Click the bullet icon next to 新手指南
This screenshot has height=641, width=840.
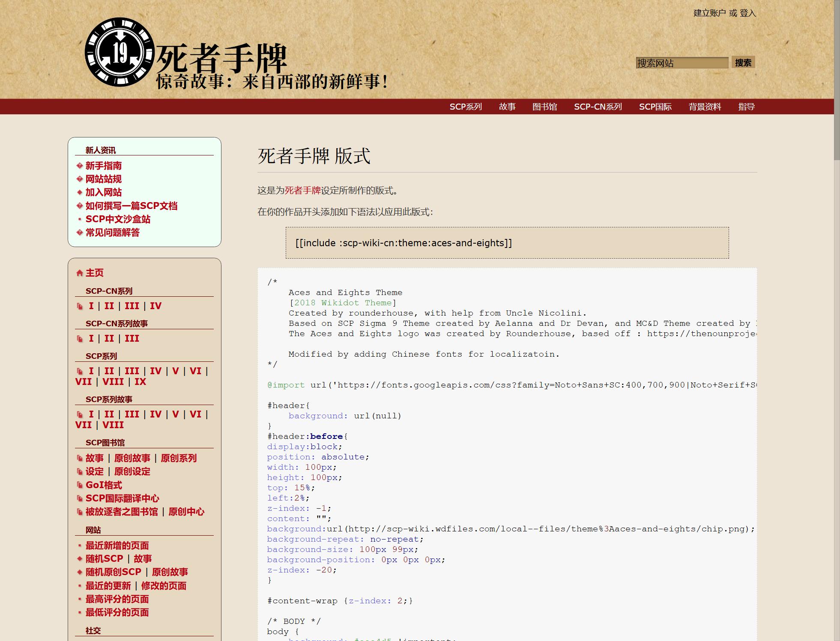(x=79, y=166)
